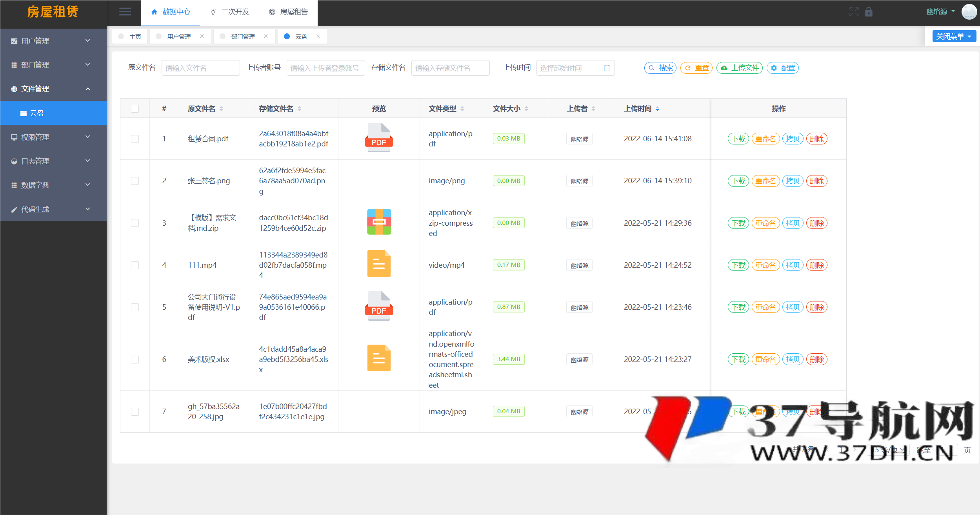The height and width of the screenshot is (515, 980).
Task: Click the calendar icon in 上传时间 field
Action: [607, 68]
